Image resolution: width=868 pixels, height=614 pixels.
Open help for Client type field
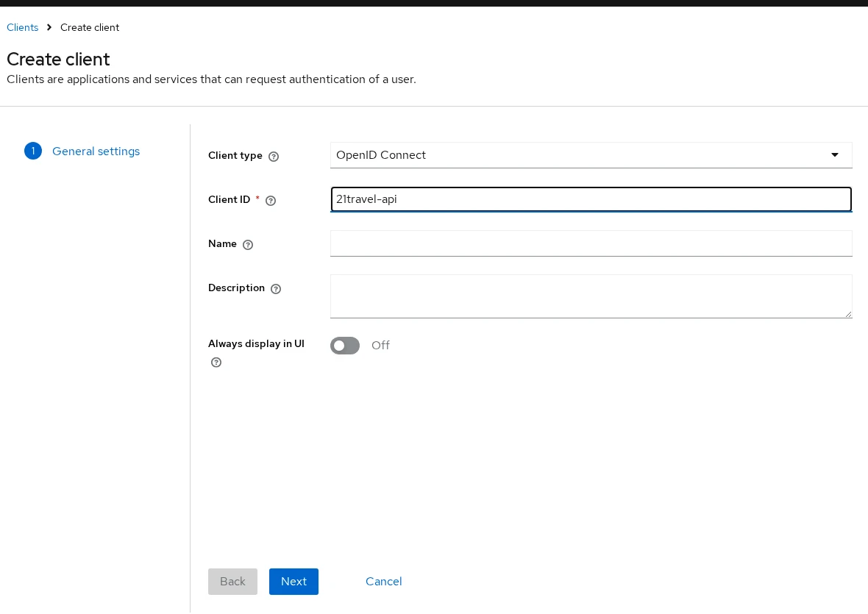click(x=274, y=157)
